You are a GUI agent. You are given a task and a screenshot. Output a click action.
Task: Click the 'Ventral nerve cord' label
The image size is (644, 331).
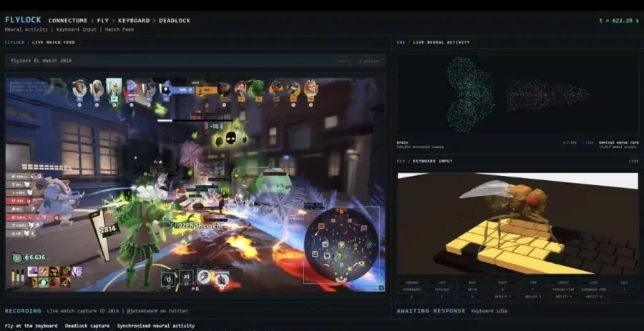tap(618, 142)
